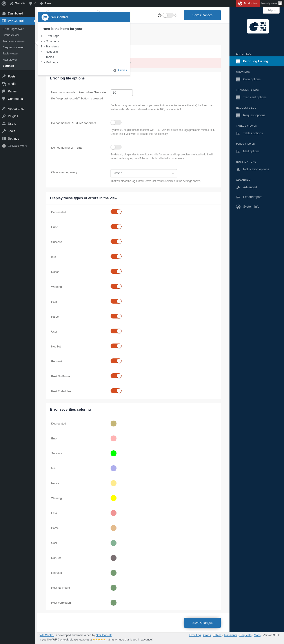Open the Clear error log every dropdown
Viewport: 284px width, 644px height.
click(x=144, y=173)
